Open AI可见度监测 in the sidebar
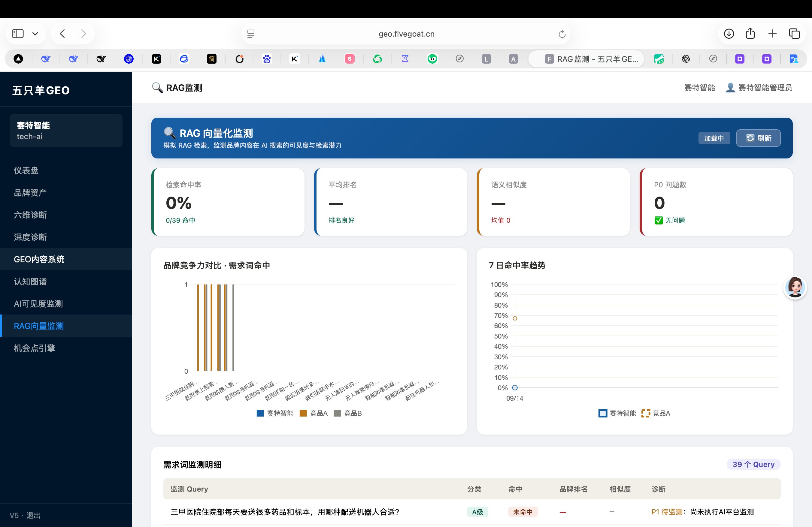This screenshot has width=812, height=527. [x=66, y=303]
